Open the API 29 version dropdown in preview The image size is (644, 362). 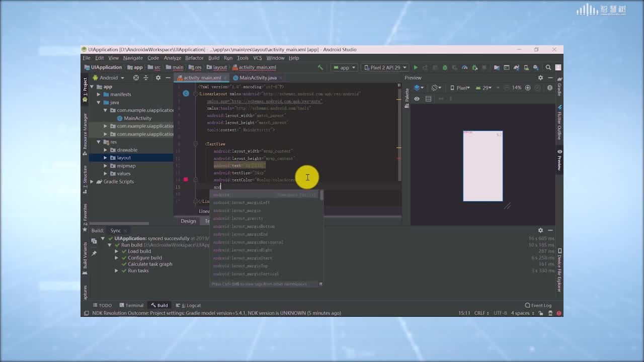coord(483,87)
